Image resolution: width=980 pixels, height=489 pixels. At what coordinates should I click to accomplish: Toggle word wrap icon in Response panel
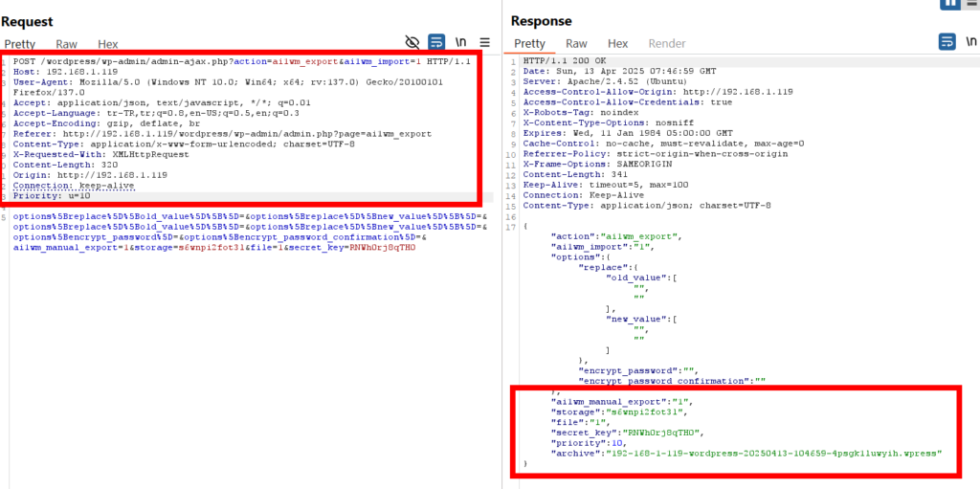click(x=947, y=41)
